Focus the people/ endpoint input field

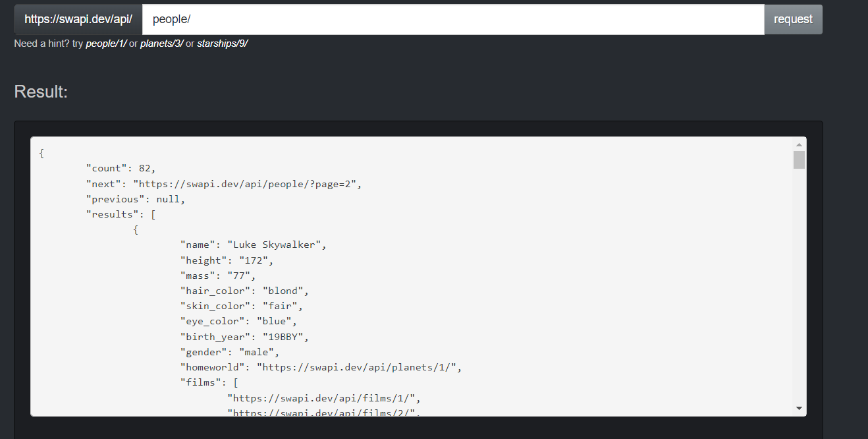coord(453,19)
